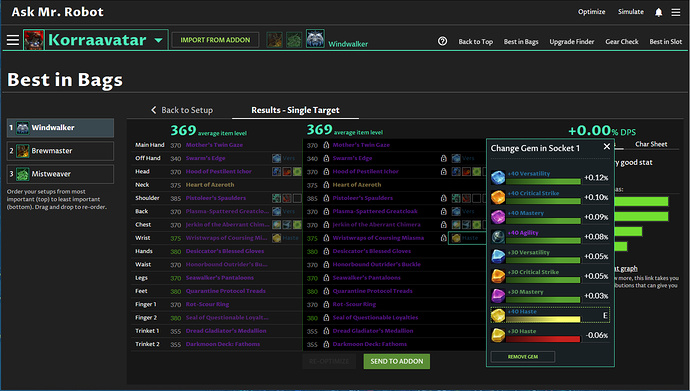690x391 pixels.
Task: Select the Windwalker spec icon in header
Action: (315, 39)
